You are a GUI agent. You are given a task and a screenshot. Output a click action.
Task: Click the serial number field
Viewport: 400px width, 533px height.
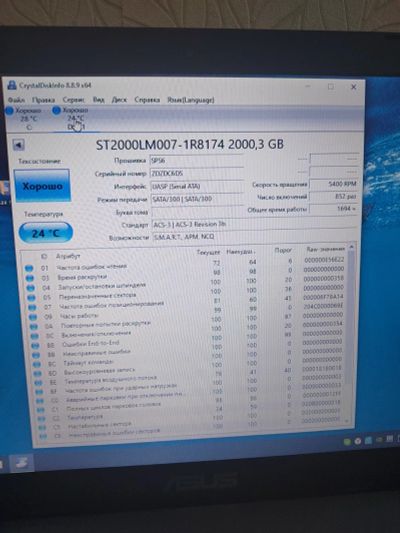tap(197, 173)
